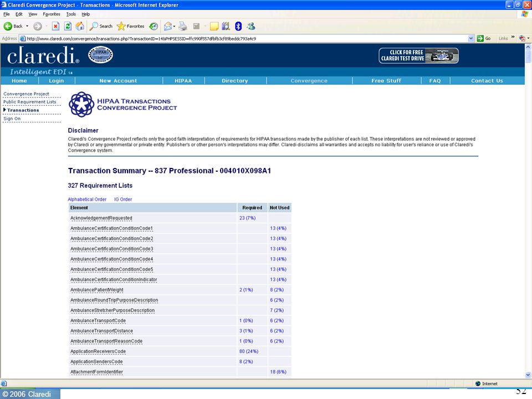Click the Windows flag logo icon
This screenshot has height=399, width=532.
(x=525, y=14)
